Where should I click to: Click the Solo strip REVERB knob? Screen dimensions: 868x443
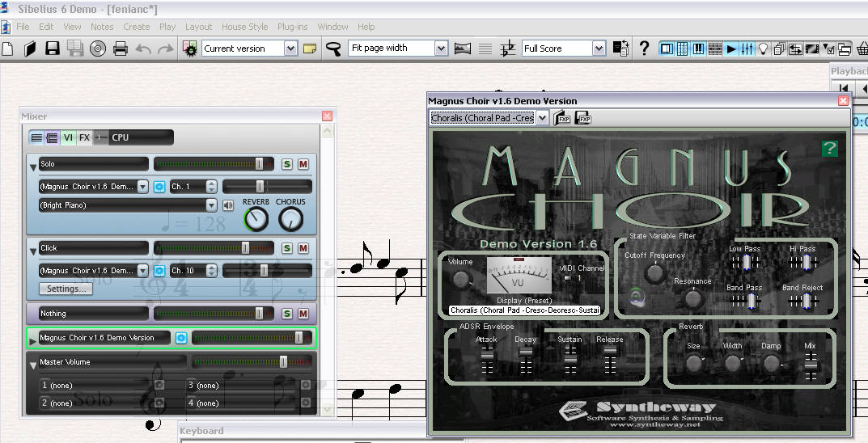[256, 220]
